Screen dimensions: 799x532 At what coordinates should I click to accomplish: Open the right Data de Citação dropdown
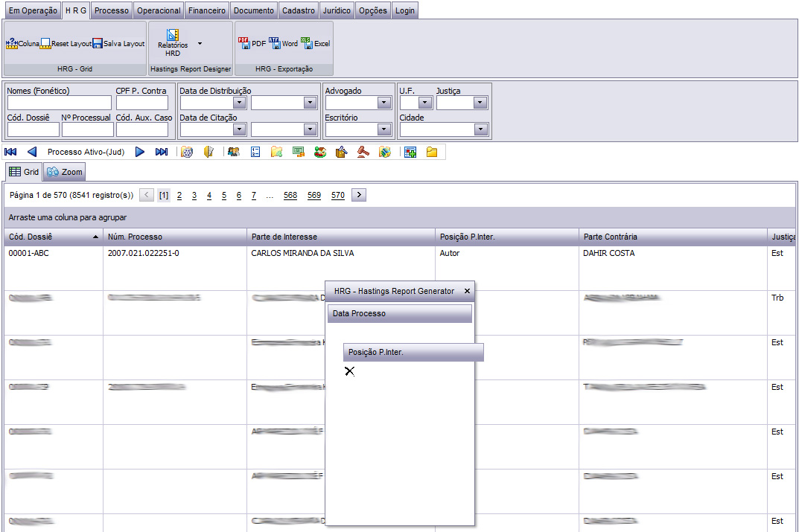tap(311, 129)
